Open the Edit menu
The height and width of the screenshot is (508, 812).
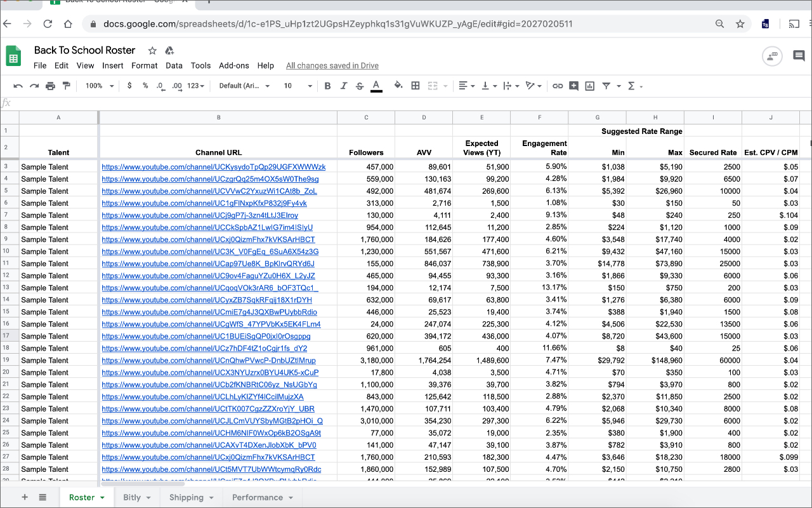tap(62, 65)
